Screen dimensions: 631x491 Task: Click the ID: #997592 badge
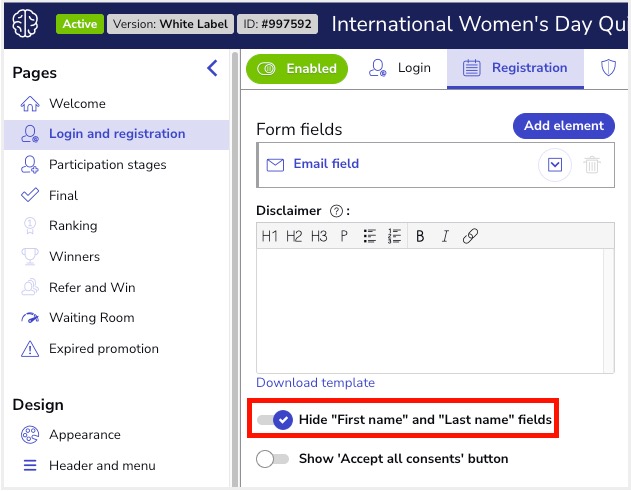(x=277, y=24)
